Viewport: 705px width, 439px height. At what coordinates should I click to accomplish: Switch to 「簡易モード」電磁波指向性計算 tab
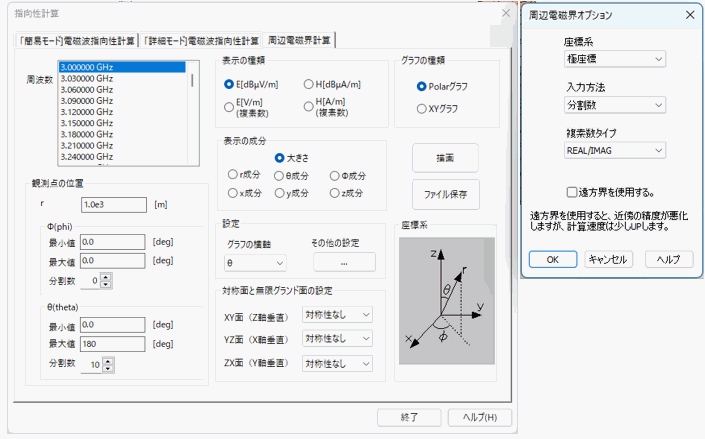point(77,40)
